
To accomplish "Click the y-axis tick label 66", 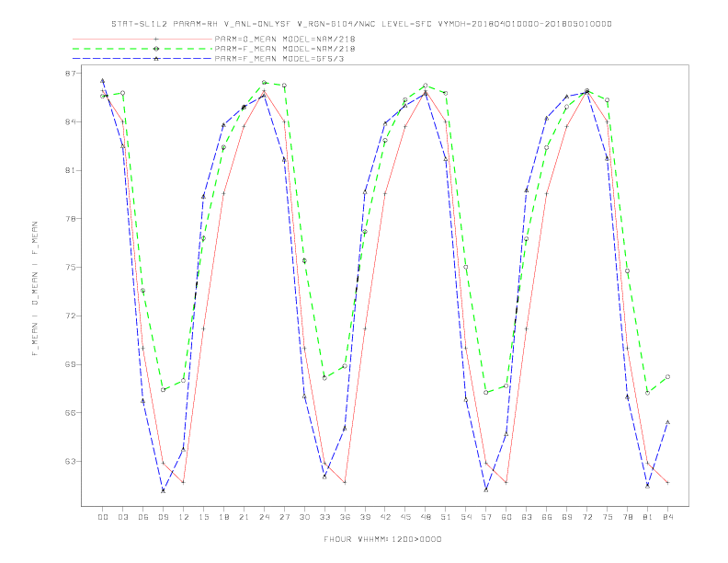I will click(x=73, y=412).
